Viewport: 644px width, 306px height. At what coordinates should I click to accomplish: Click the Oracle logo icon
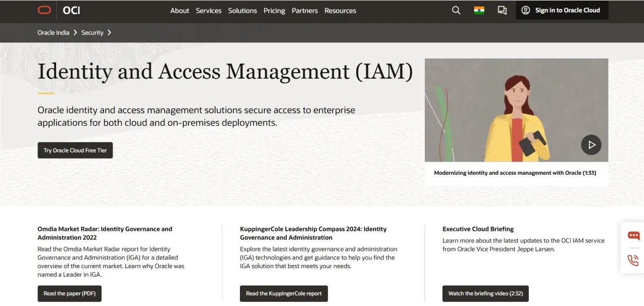(x=44, y=10)
